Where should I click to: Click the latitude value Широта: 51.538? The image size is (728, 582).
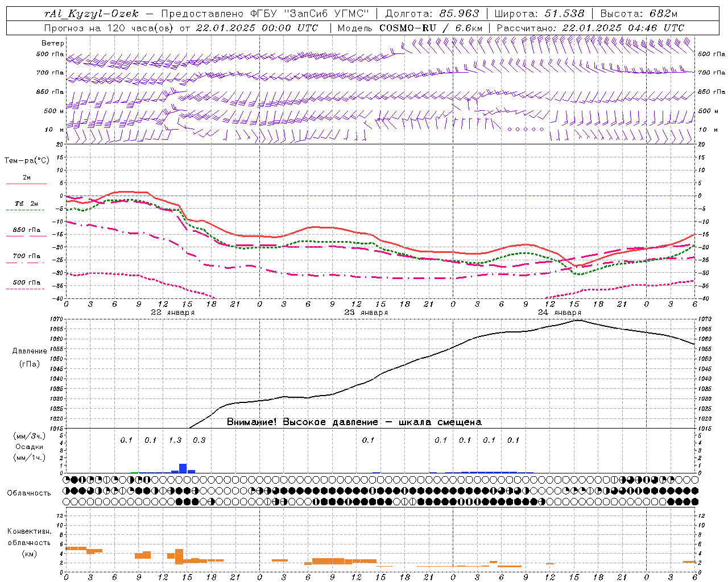tap(540, 14)
